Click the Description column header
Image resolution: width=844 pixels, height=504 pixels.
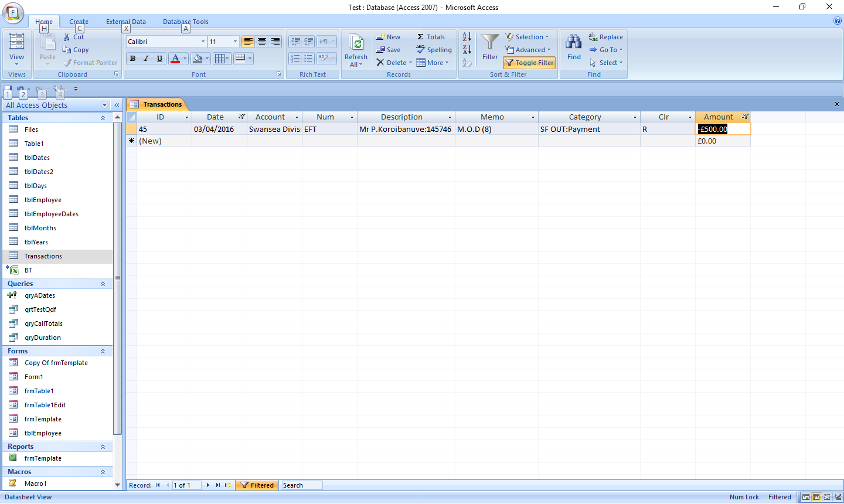406,117
